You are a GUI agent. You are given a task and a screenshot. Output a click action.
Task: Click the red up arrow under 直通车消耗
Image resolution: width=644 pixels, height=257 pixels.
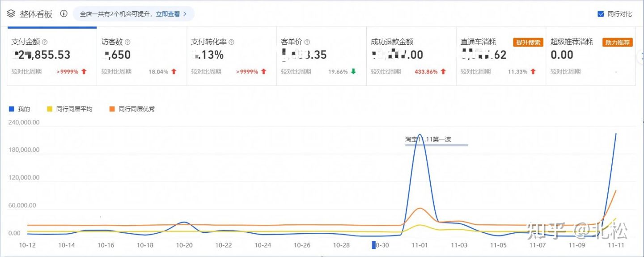click(x=533, y=72)
